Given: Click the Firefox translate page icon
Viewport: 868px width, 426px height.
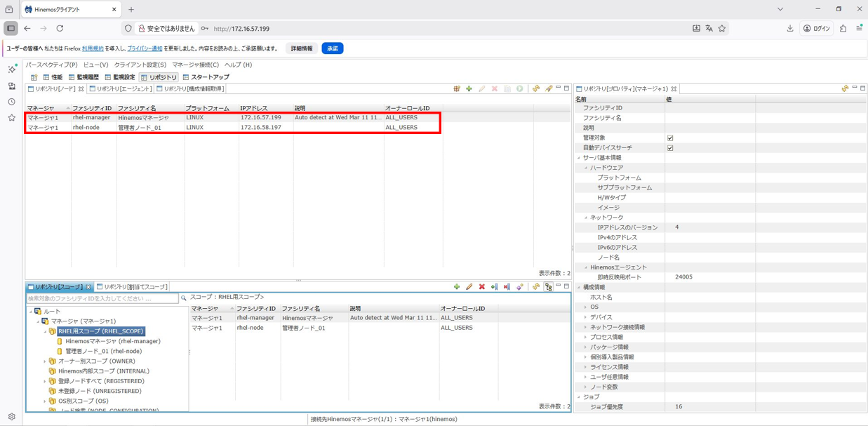Looking at the screenshot, I should 709,29.
